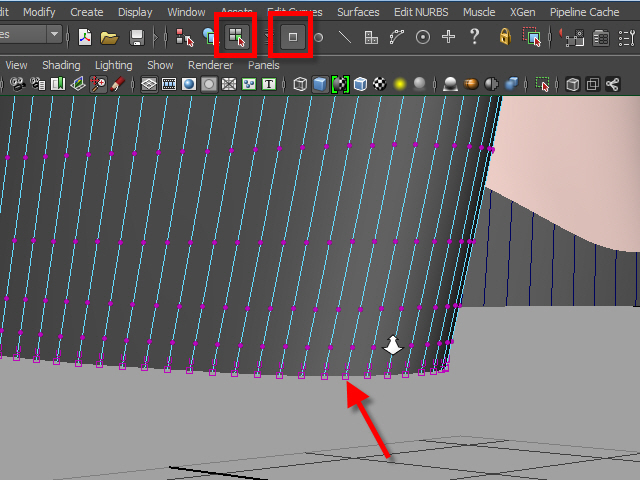
Task: Open the Pipeline Cache menu
Action: tap(585, 12)
